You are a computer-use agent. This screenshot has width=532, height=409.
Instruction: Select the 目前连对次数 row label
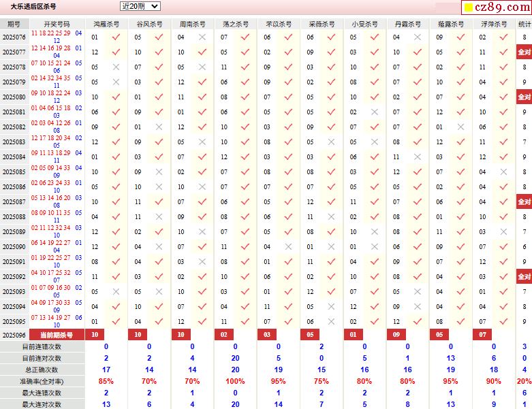click(x=42, y=358)
